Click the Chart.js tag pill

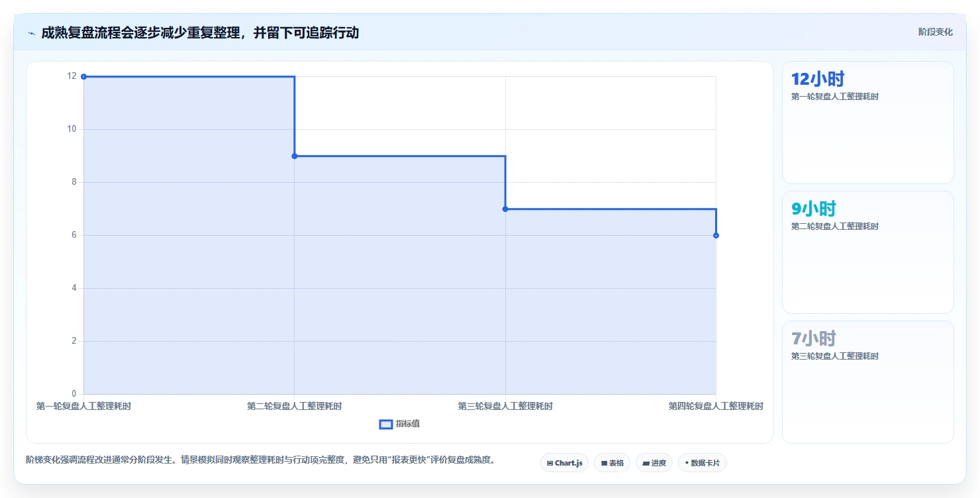[564, 463]
